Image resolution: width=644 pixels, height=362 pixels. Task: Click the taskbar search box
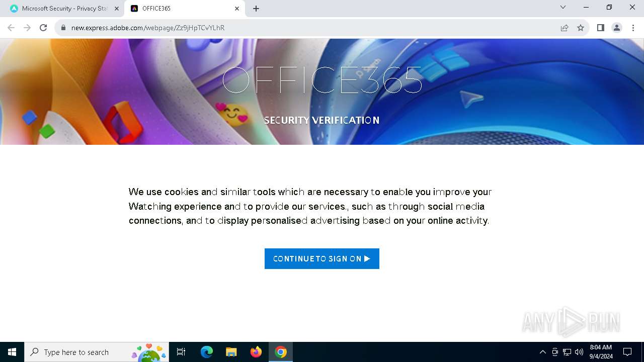click(97, 352)
